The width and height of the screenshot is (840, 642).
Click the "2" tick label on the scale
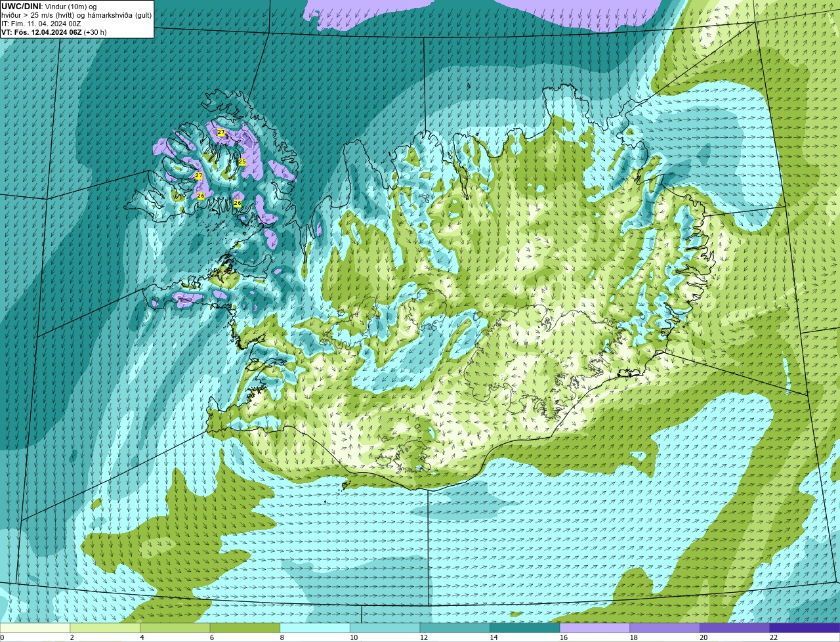tap(72, 637)
